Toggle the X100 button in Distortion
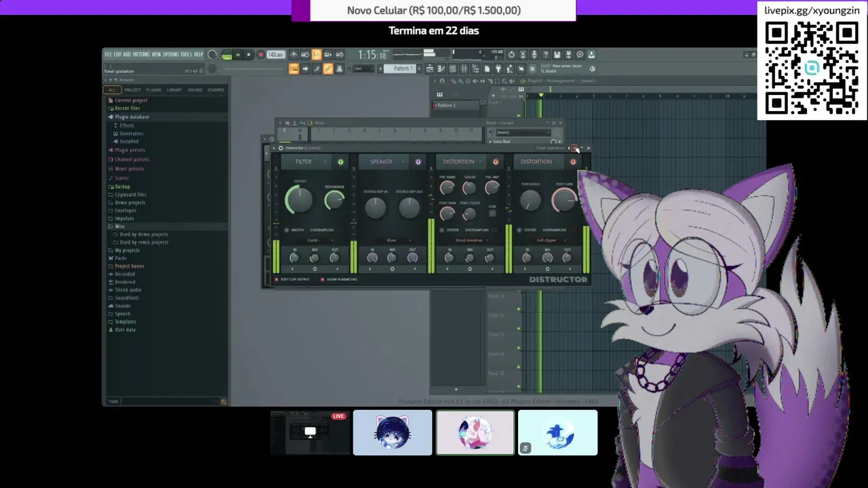 [x=492, y=213]
